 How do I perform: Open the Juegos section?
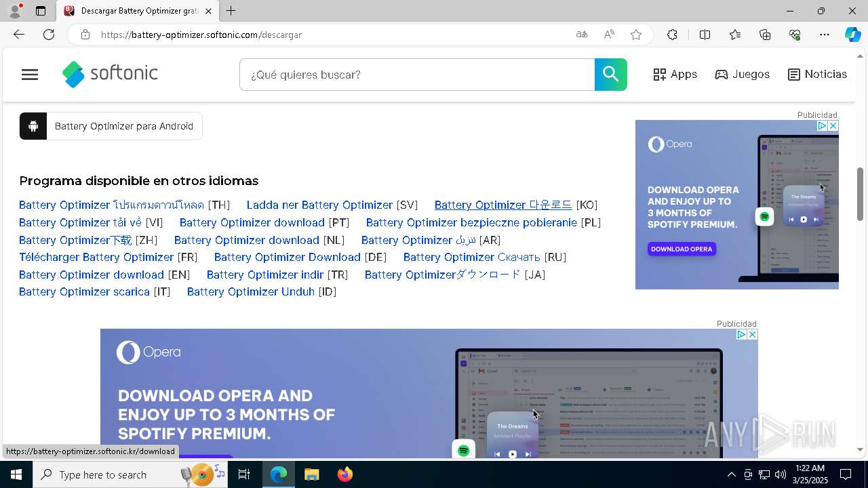tap(742, 75)
